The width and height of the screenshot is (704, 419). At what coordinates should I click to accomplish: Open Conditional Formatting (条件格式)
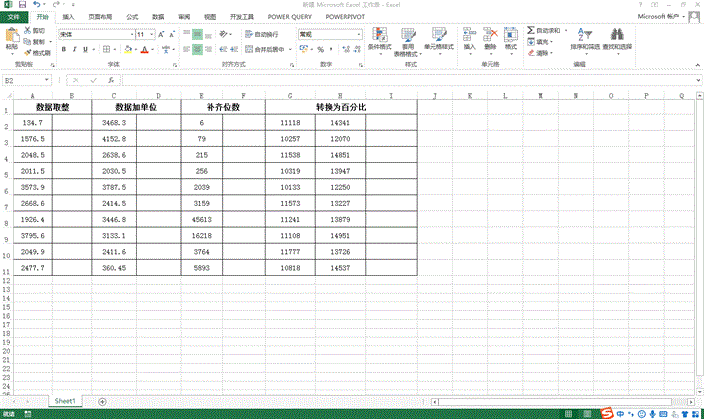(x=380, y=38)
